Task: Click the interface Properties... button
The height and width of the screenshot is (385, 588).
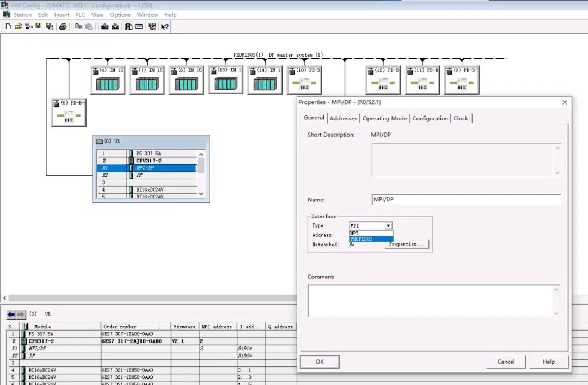Action: click(407, 245)
